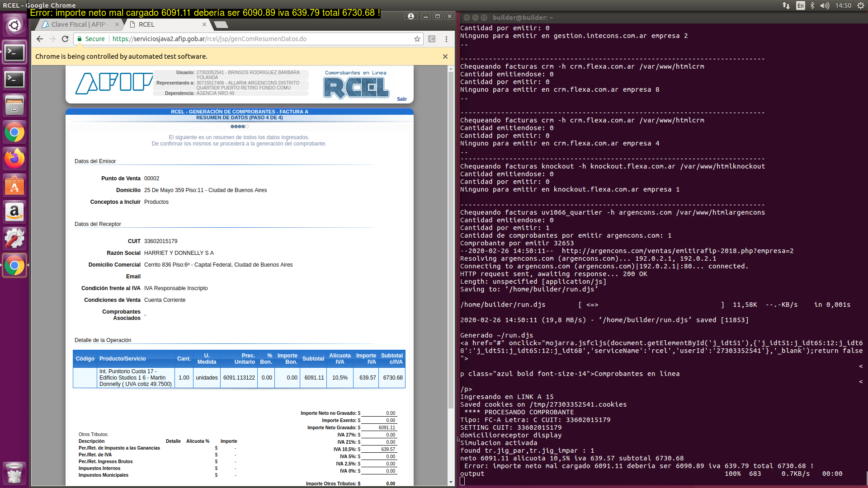Viewport: 868px width, 488px height.
Task: Click Chrome profile avatar button
Action: (410, 16)
